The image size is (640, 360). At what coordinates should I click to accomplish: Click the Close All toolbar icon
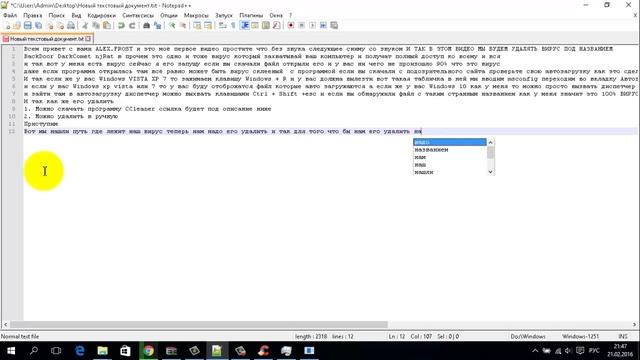(x=60, y=26)
